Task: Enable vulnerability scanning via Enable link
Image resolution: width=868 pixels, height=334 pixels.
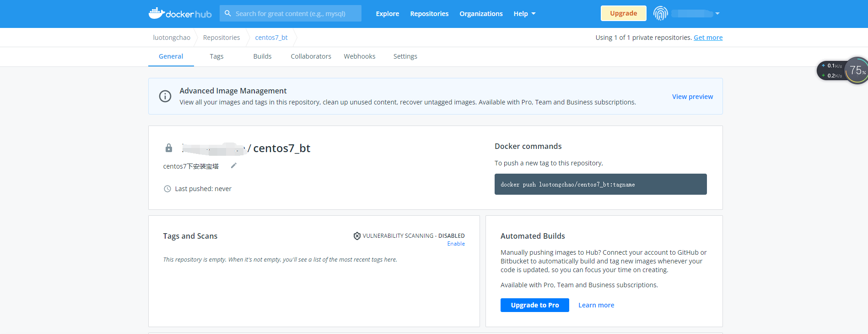Action: click(x=456, y=244)
